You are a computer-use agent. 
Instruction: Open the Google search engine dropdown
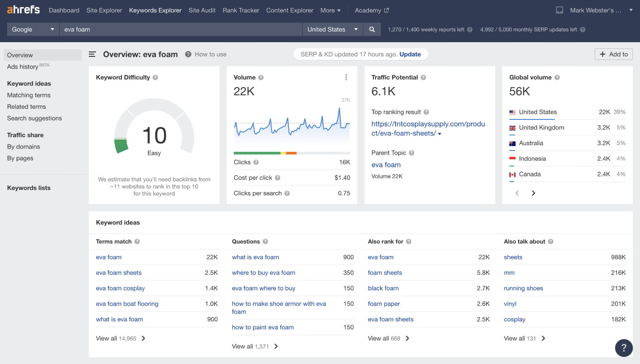33,29
